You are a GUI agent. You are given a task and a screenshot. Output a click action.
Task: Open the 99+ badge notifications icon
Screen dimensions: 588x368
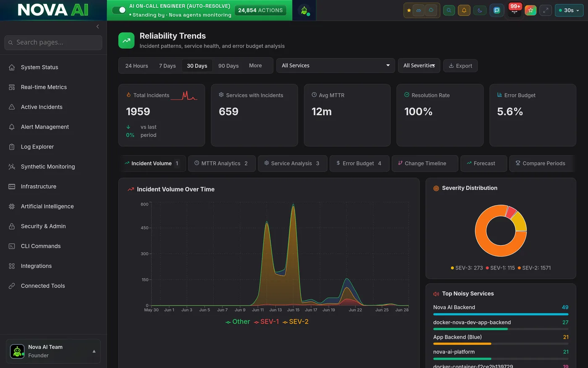click(x=514, y=10)
